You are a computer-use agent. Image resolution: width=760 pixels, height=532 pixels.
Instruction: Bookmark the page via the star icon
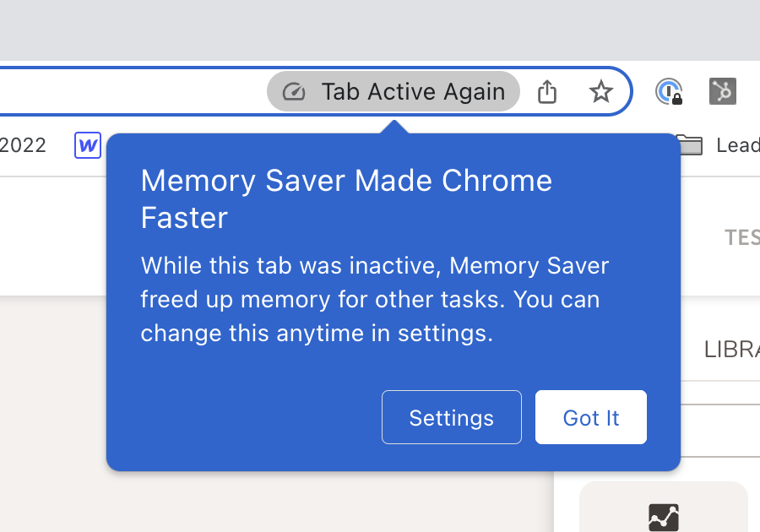pyautogui.click(x=601, y=91)
